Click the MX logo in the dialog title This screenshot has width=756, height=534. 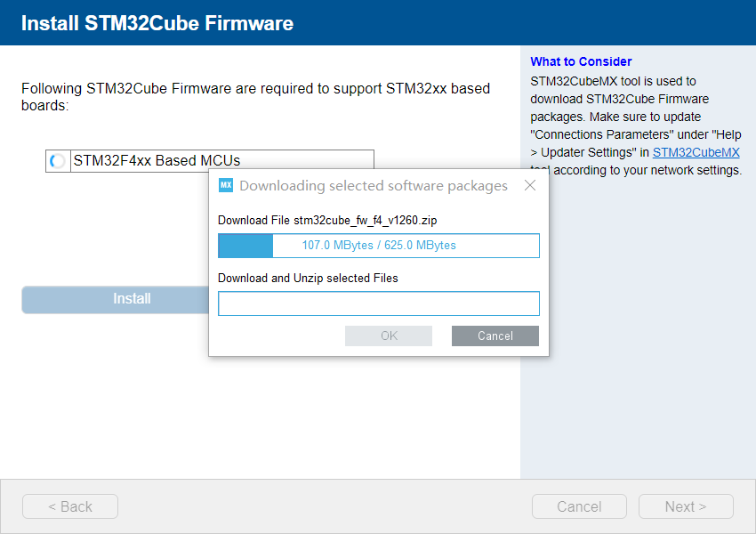click(226, 185)
